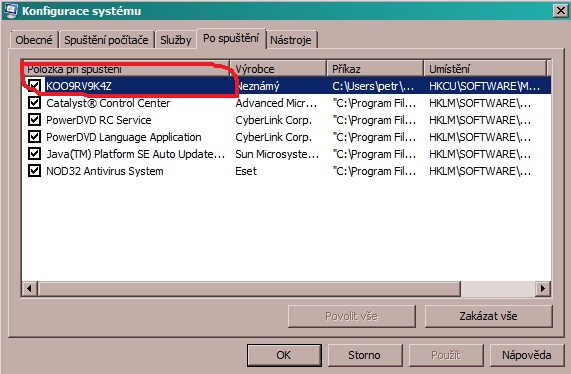This screenshot has width=571, height=374.
Task: Click the Eset manufacturer cell
Action: 246,171
